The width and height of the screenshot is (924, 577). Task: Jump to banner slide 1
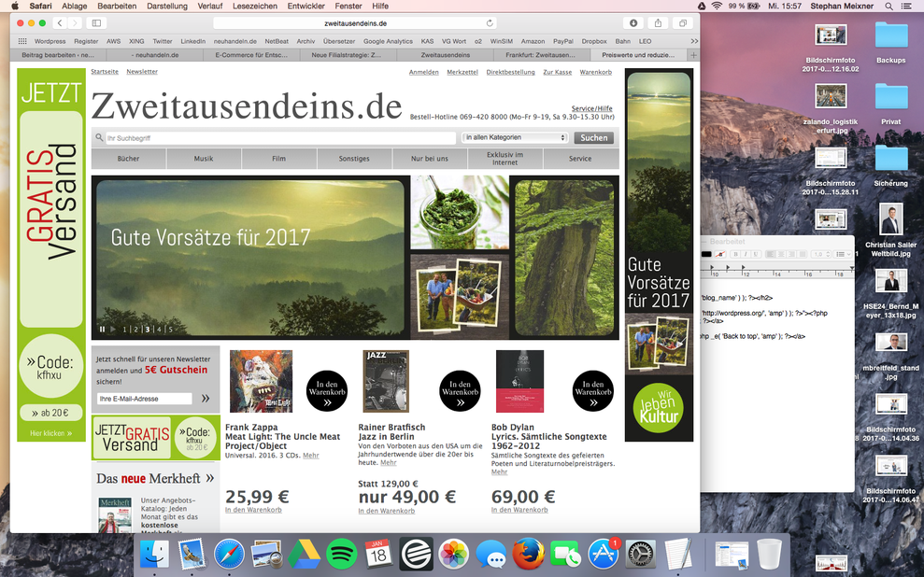click(x=124, y=330)
